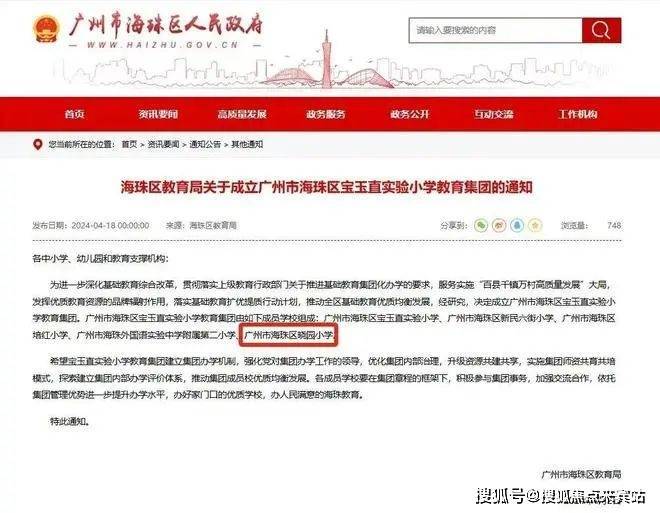This screenshot has height=513, width=660.
Task: Open the 政务服务 navigation item
Action: (x=326, y=114)
